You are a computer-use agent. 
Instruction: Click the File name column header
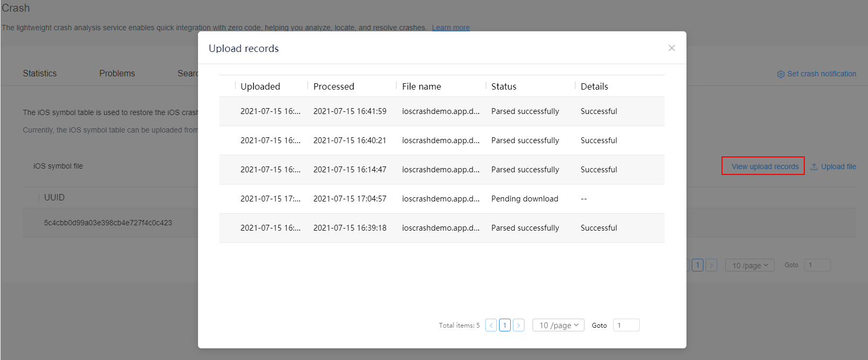click(x=421, y=86)
